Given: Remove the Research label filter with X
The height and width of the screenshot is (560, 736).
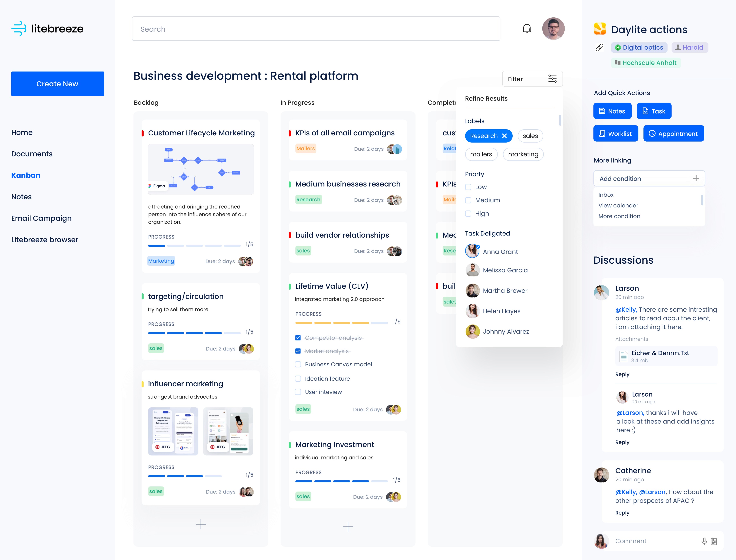Looking at the screenshot, I should pos(504,136).
